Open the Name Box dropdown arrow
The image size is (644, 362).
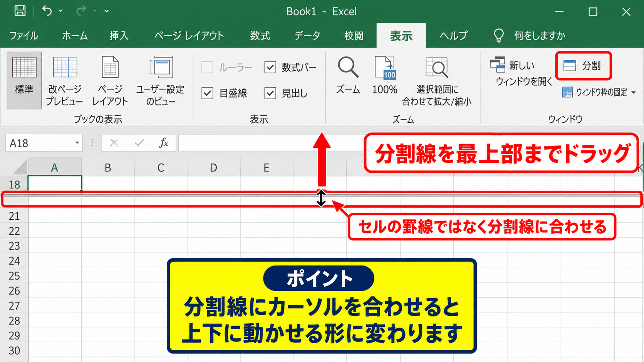click(x=77, y=143)
